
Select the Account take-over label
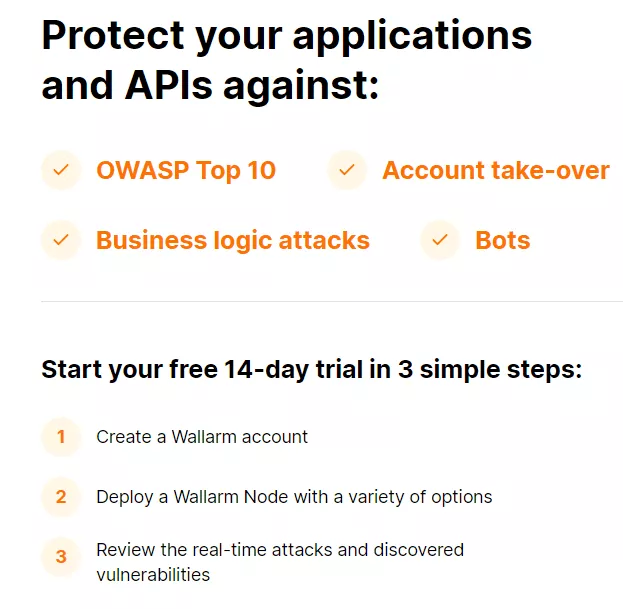pyautogui.click(x=496, y=170)
